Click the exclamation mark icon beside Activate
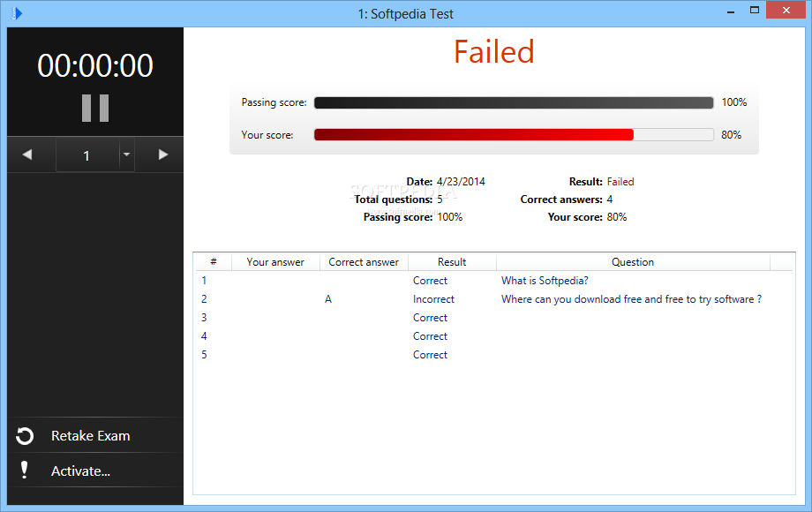 (x=25, y=470)
